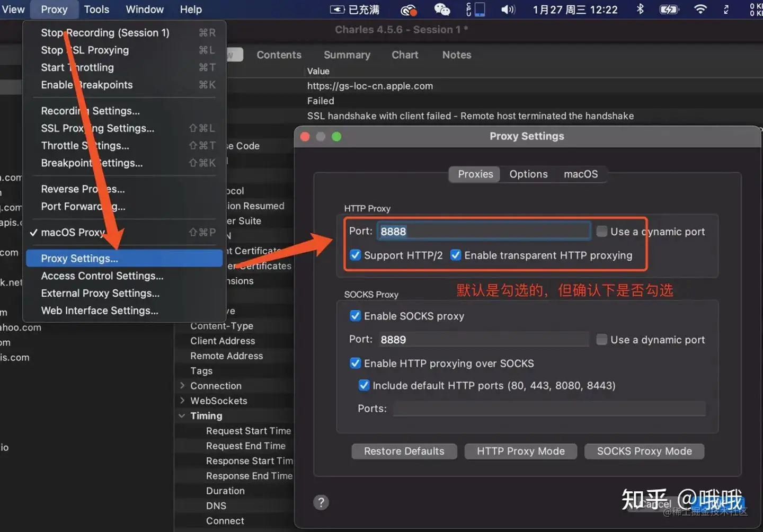
Task: Toggle the macOS Proxy menu item
Action: click(x=125, y=233)
